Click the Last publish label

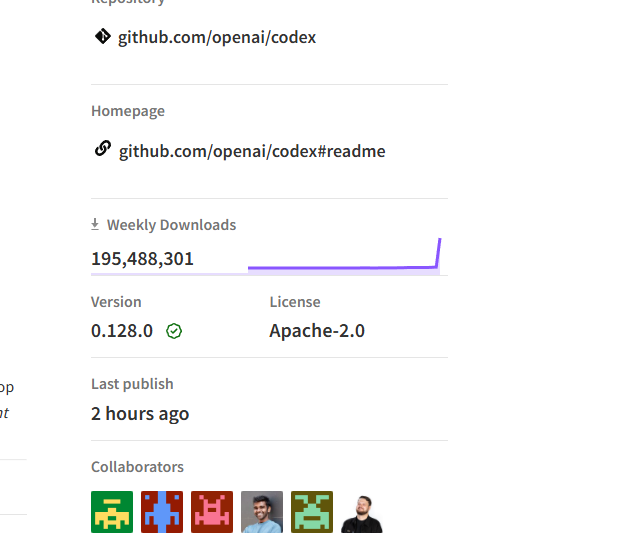point(132,384)
